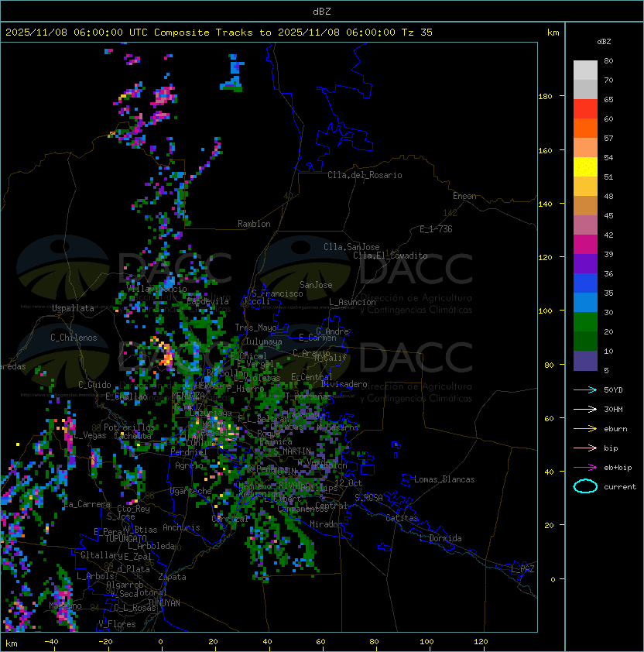
Task: Click the TUNUYAN map label
Action: pyautogui.click(x=164, y=603)
